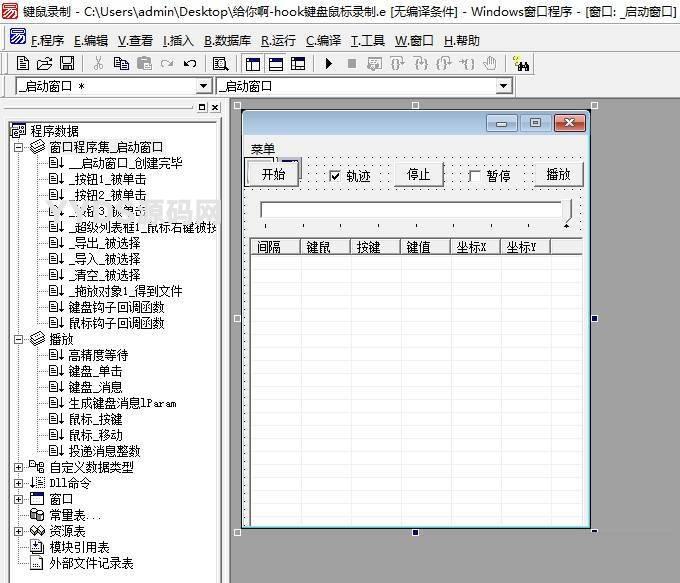The height and width of the screenshot is (583, 680).
Task: Click the preview magnifier toolbar icon
Action: 221,63
